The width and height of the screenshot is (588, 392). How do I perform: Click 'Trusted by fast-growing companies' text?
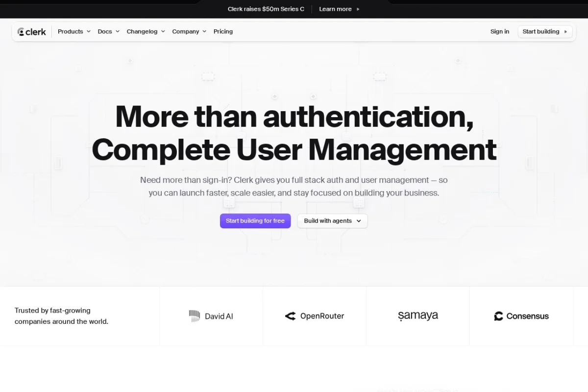61,316
